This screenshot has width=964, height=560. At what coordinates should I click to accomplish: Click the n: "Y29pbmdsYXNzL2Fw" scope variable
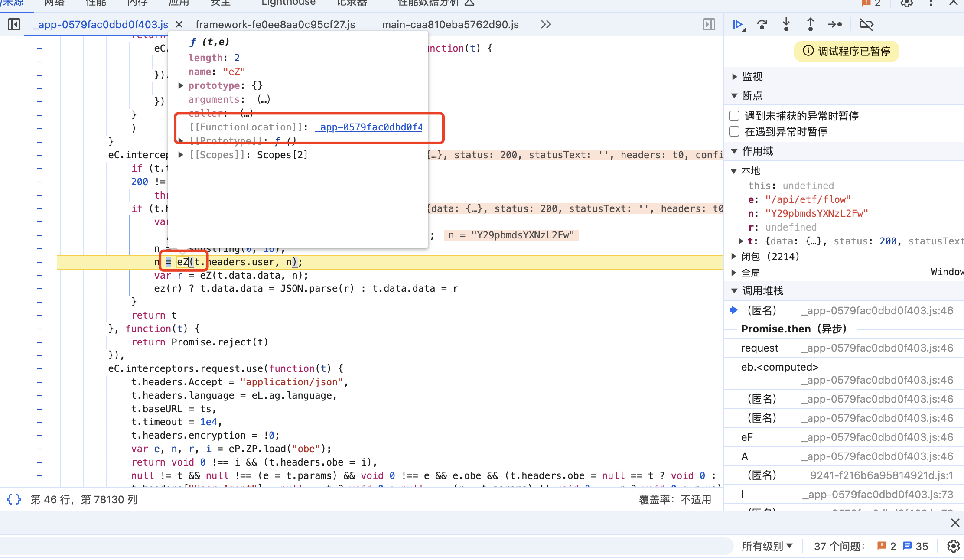click(808, 213)
